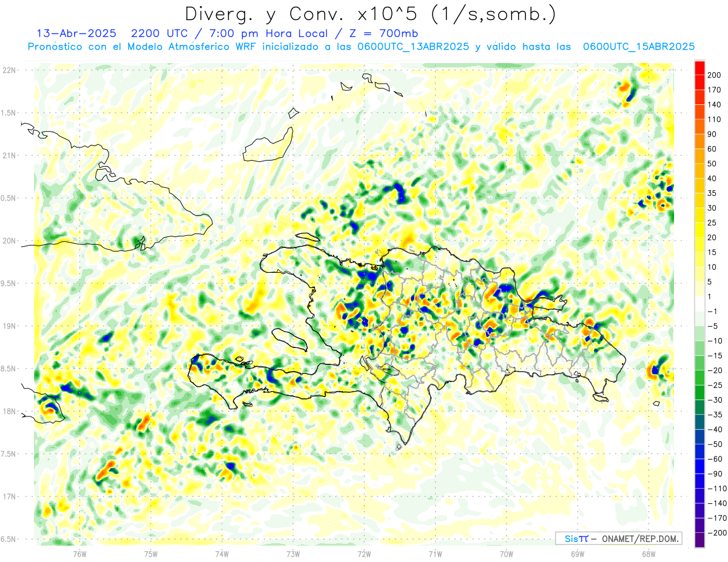The width and height of the screenshot is (728, 562).
Task: Click the red band atop the colorbar
Action: 699,67
